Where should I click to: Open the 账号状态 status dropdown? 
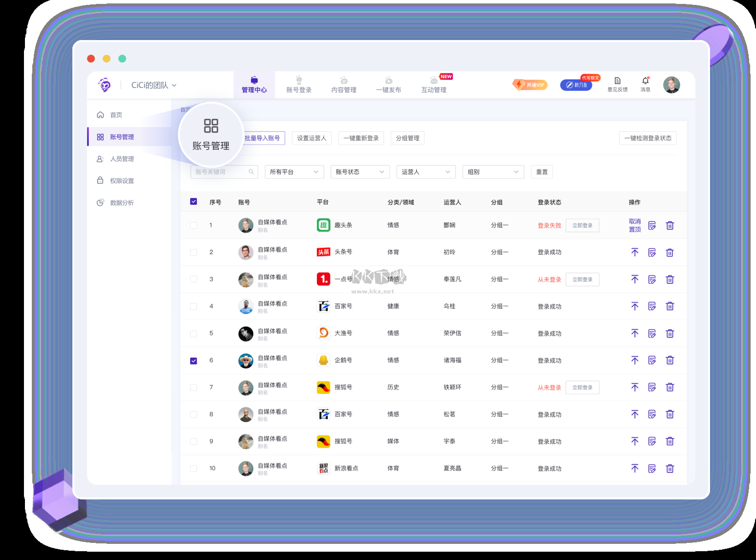tap(360, 172)
